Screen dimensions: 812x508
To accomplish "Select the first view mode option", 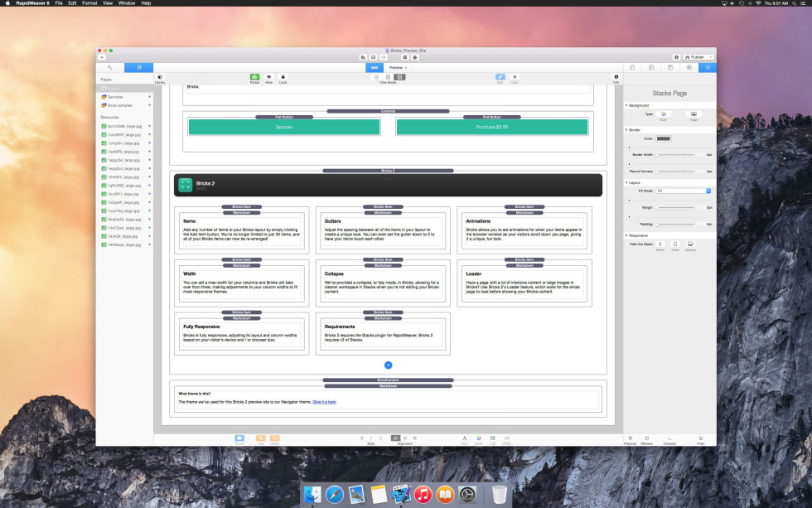I will pyautogui.click(x=376, y=76).
